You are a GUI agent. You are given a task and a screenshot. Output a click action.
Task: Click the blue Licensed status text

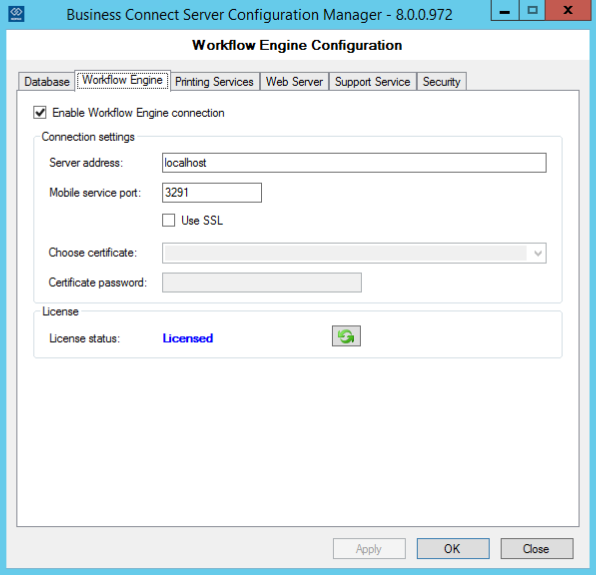[188, 338]
